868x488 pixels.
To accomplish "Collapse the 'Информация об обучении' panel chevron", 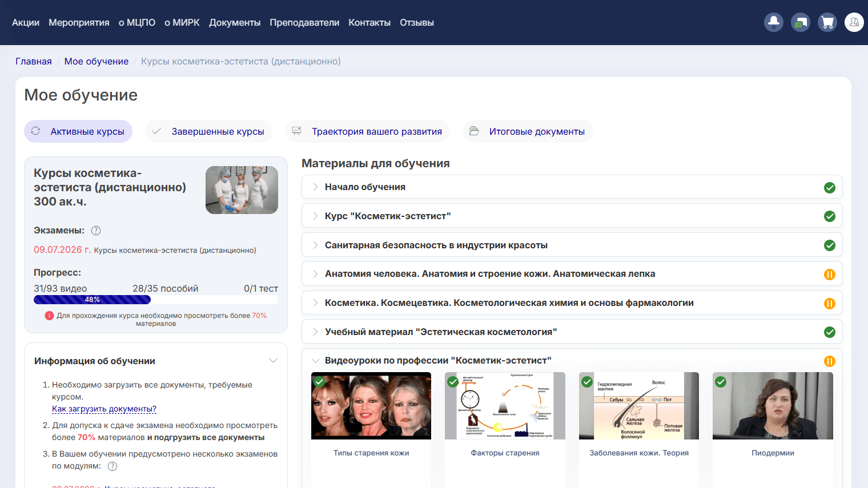I will (x=273, y=361).
